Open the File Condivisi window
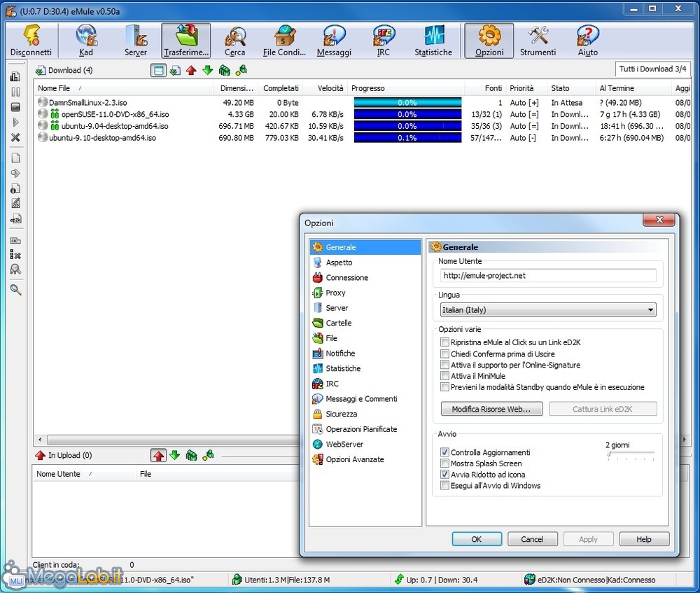This screenshot has height=593, width=700. 284,41
